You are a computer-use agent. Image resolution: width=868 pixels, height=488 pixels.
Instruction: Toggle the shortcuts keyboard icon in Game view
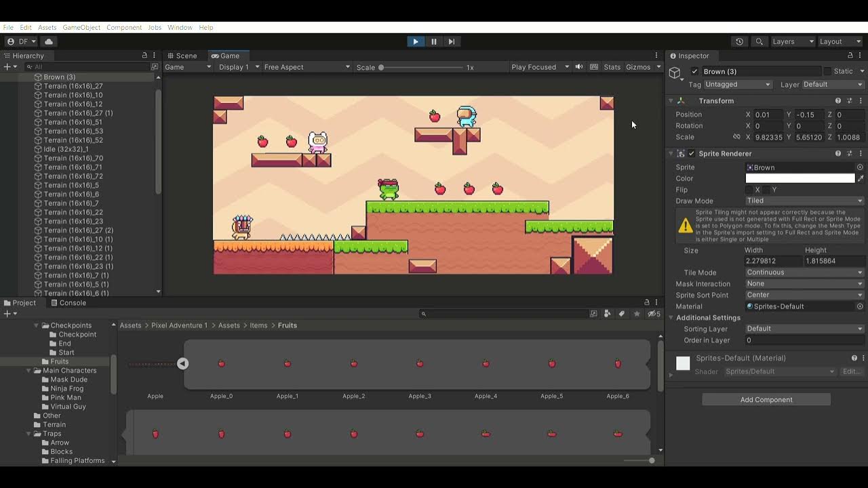tap(594, 66)
